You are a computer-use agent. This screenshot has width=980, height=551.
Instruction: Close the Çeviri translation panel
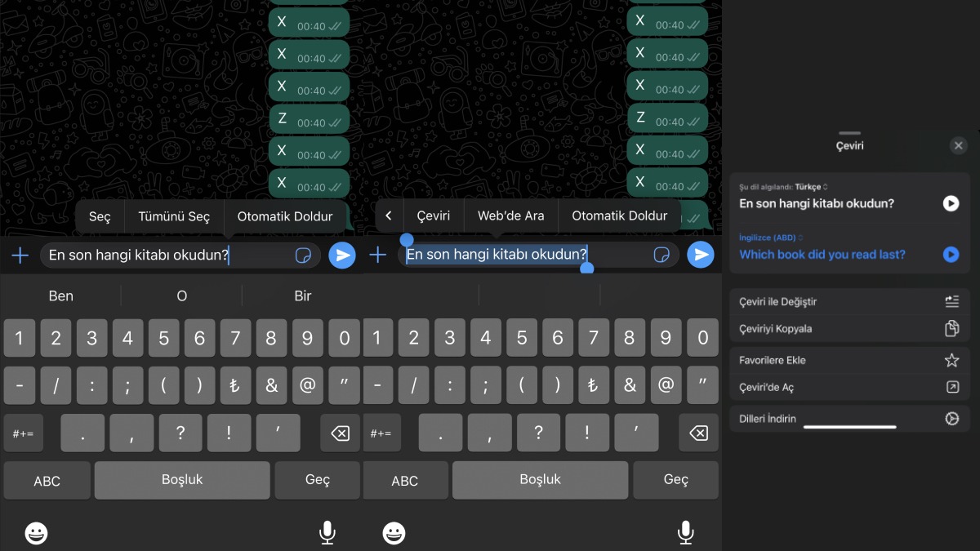(x=959, y=145)
